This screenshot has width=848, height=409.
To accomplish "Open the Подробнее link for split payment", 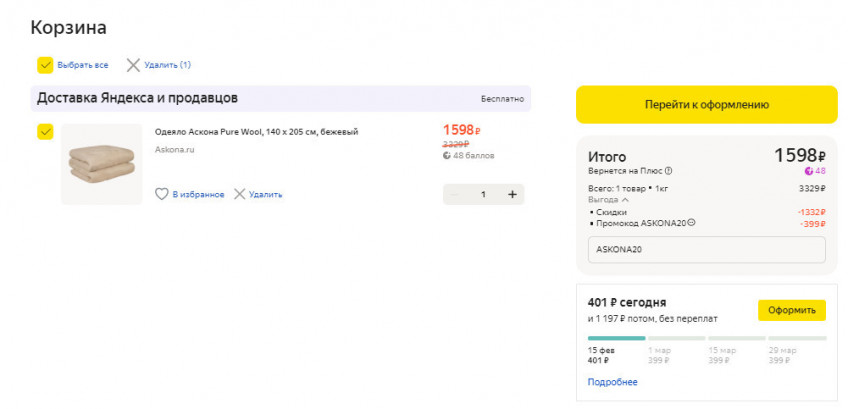I will tap(612, 382).
